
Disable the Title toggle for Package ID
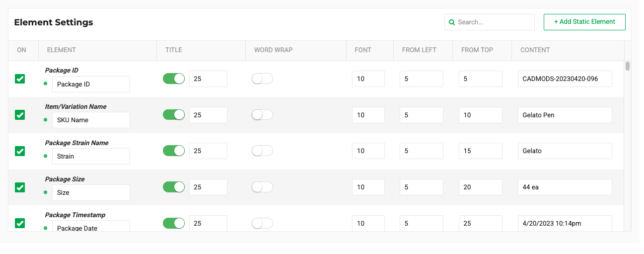click(x=174, y=79)
